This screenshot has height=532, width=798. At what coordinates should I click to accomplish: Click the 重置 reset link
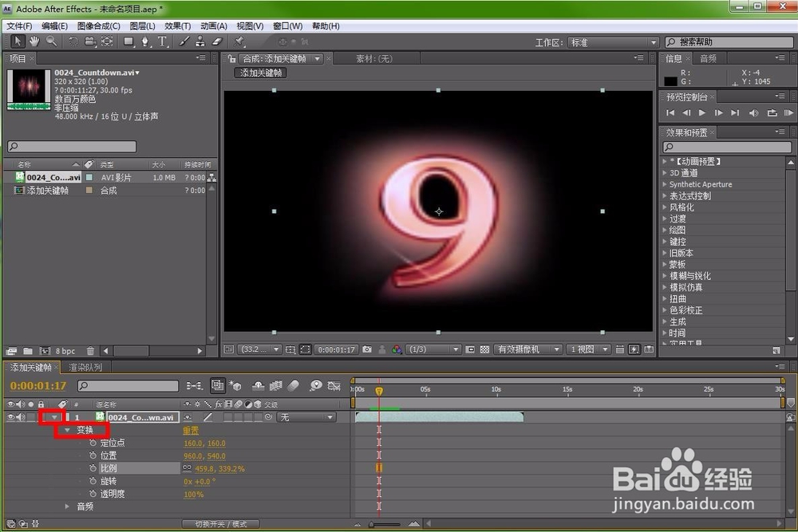191,430
